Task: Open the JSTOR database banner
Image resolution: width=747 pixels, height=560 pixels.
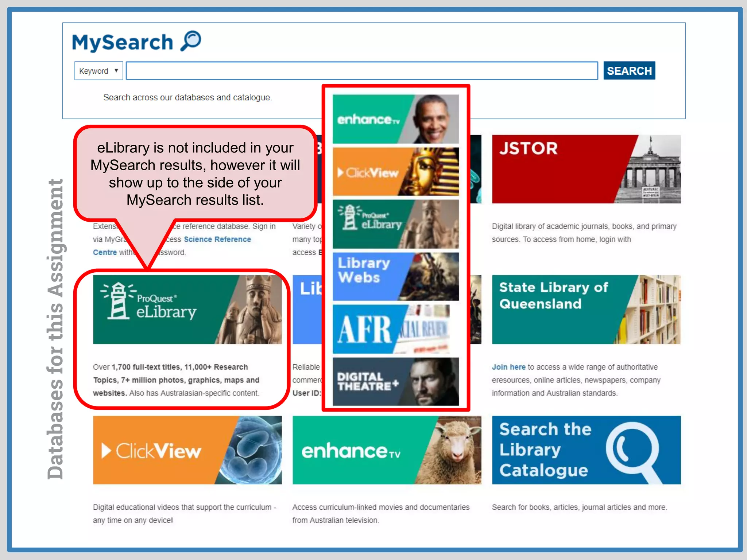Action: point(586,169)
